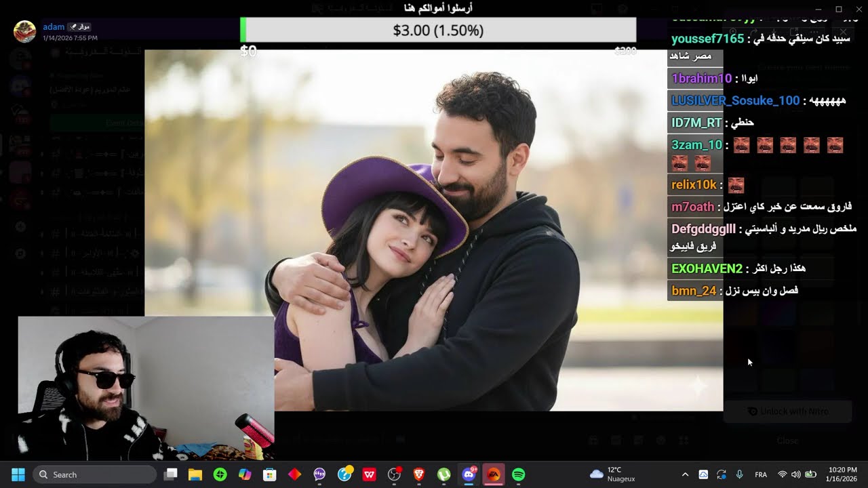Open the clock showing 10:20 PM
Viewport: 868px width, 488px height.
pyautogui.click(x=842, y=474)
